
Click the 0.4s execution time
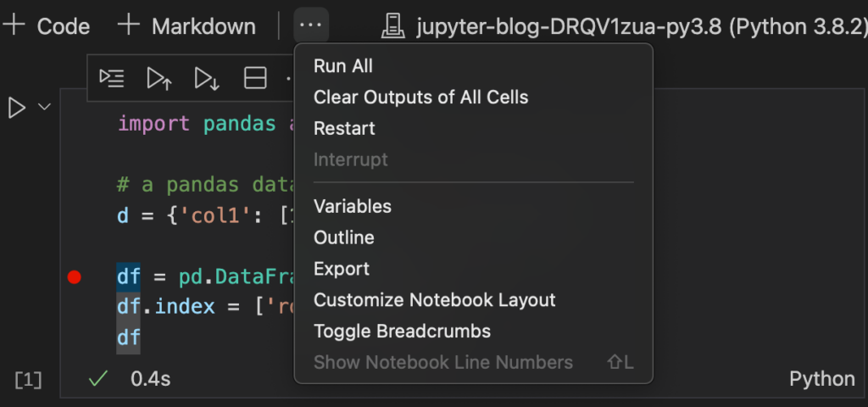point(151,379)
